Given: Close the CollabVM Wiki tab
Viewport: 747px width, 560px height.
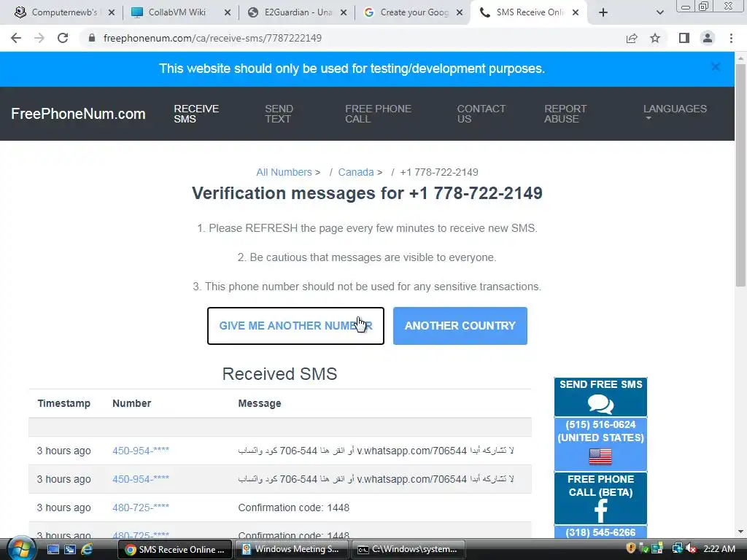Looking at the screenshot, I should (228, 12).
